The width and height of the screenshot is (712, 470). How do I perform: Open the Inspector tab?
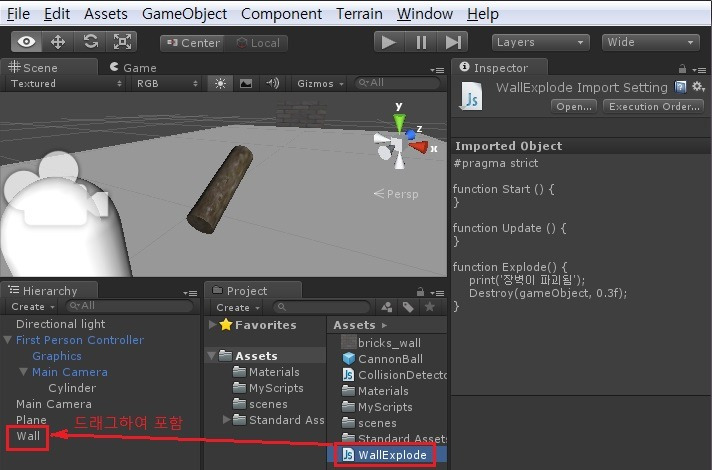tap(499, 68)
